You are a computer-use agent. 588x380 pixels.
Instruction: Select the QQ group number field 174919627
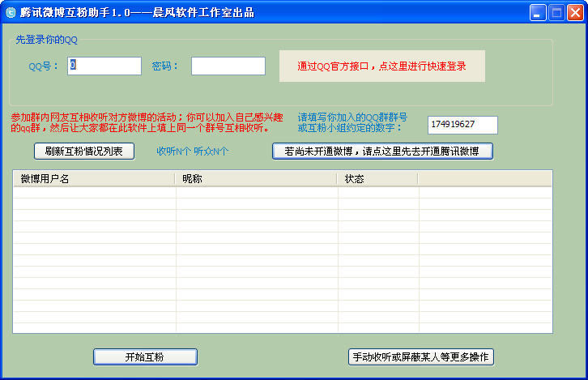click(x=462, y=125)
